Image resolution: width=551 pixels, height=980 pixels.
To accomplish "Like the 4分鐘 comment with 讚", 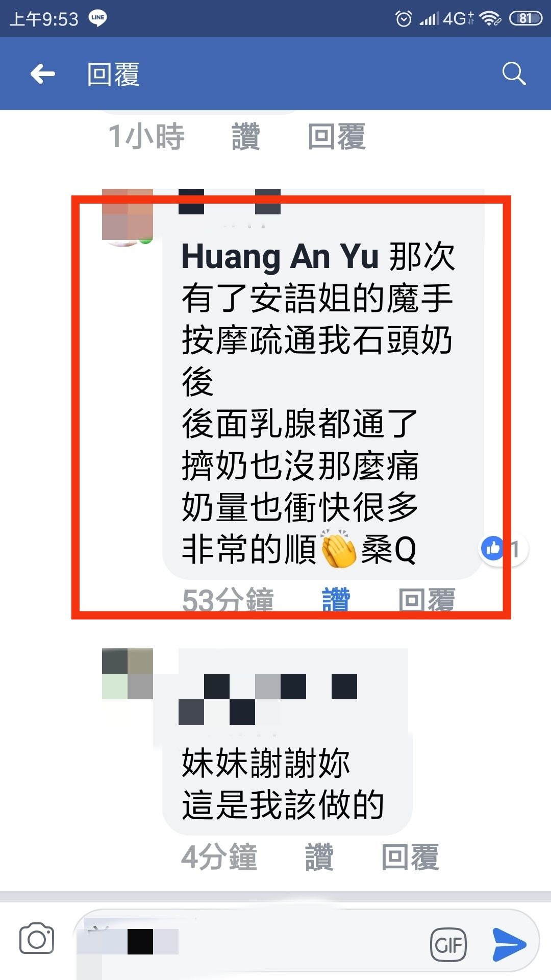I will 319,856.
